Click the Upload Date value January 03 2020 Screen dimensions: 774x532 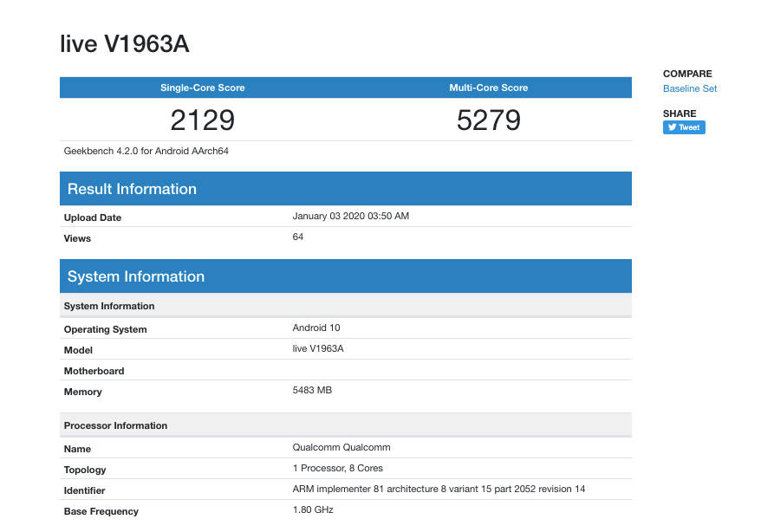coord(350,217)
